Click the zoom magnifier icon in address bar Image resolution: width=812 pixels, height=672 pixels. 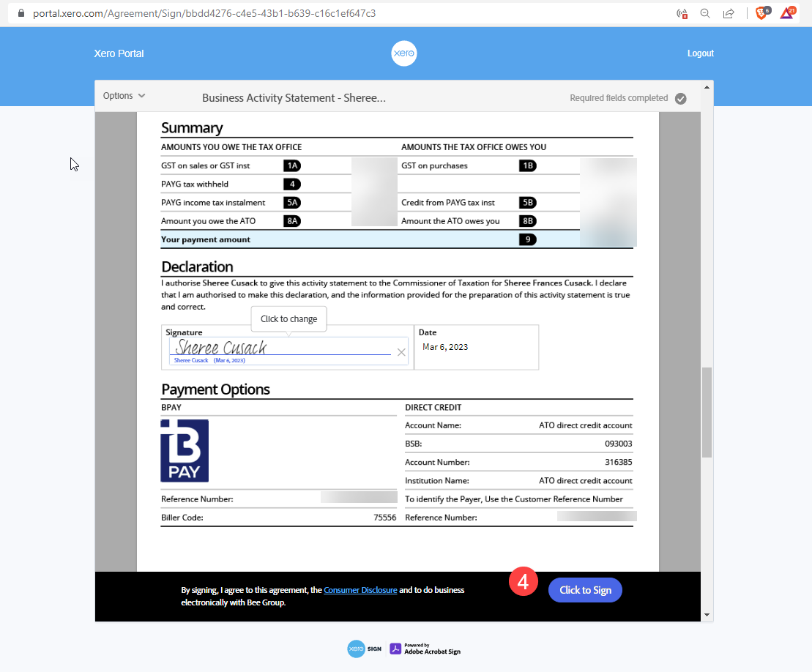click(705, 13)
